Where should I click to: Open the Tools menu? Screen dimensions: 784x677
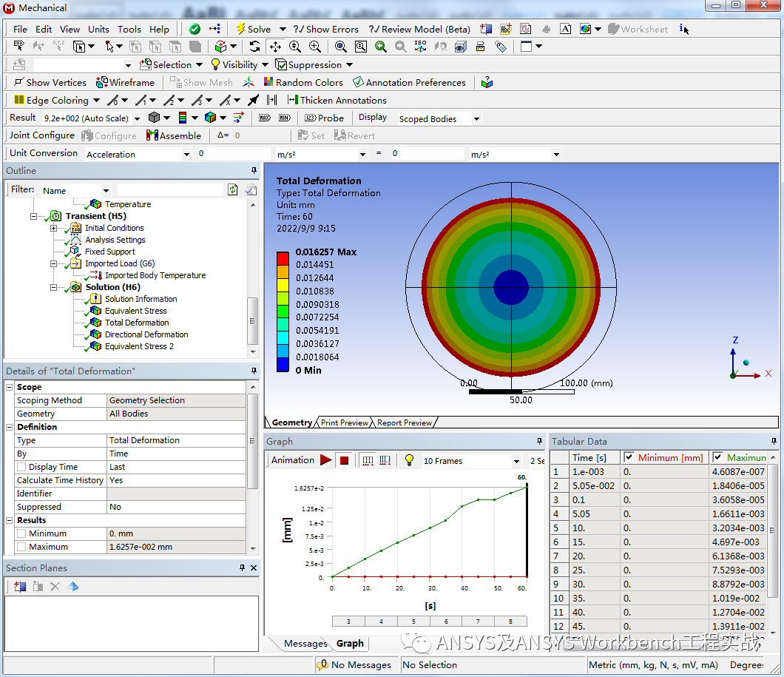129,29
